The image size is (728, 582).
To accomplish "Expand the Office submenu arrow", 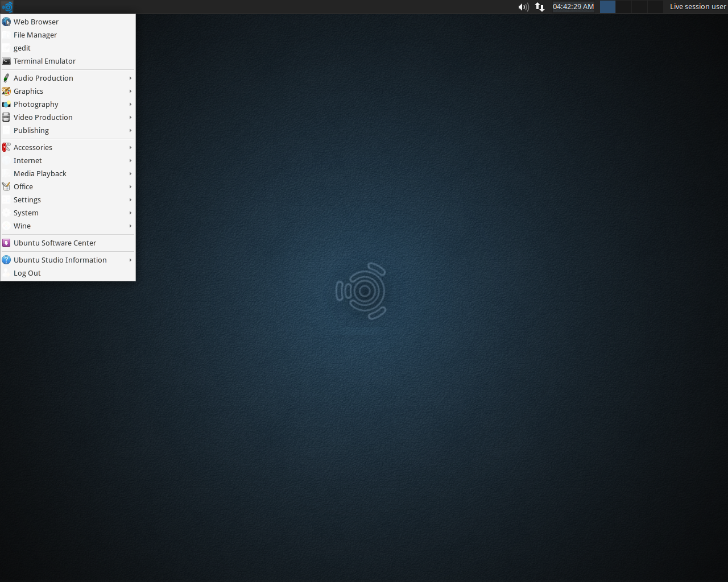I will (130, 186).
